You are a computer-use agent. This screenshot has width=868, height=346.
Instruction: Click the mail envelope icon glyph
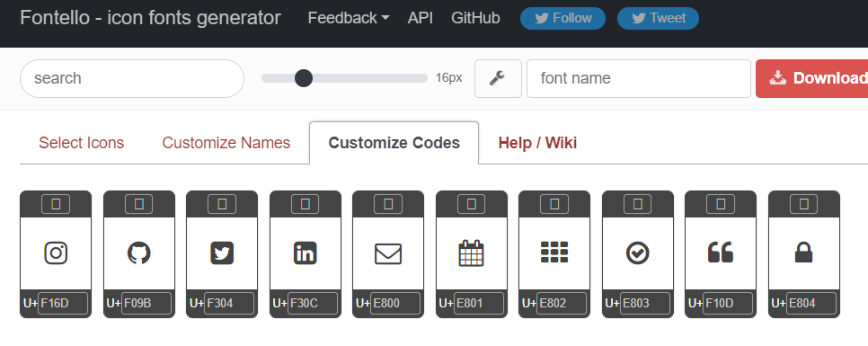[x=388, y=254]
